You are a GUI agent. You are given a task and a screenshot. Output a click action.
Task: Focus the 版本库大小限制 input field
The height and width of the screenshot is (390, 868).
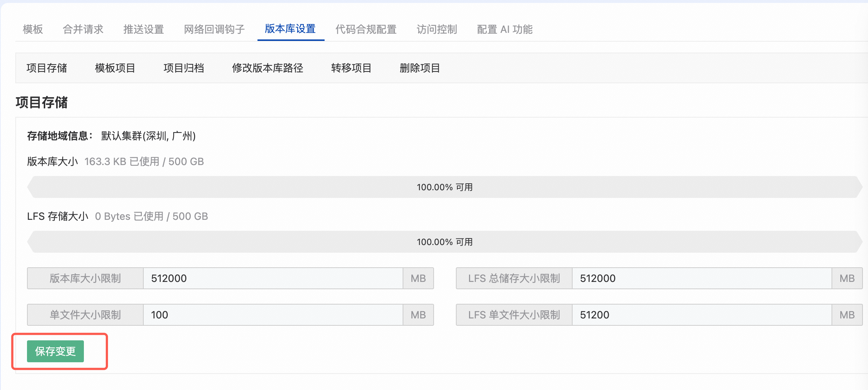273,278
